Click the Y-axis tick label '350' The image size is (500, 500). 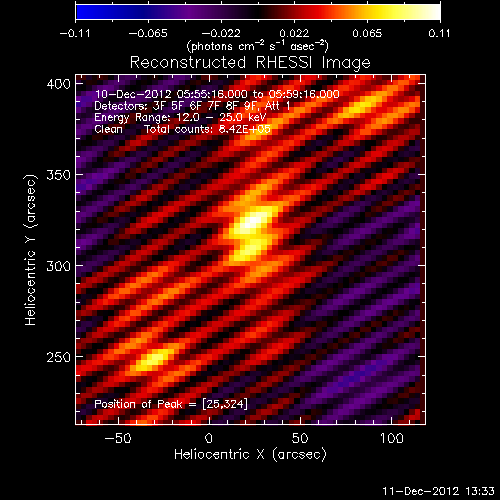pyautogui.click(x=59, y=175)
